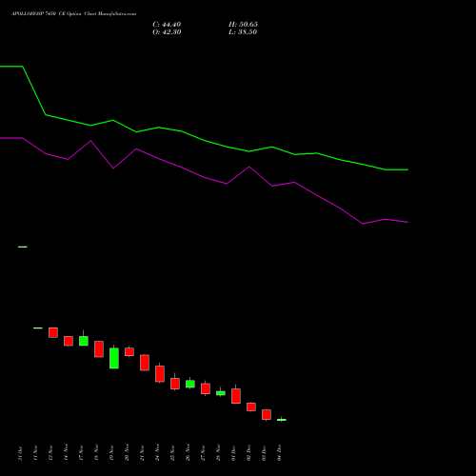Select the 04 Dec date label

pos(279,453)
